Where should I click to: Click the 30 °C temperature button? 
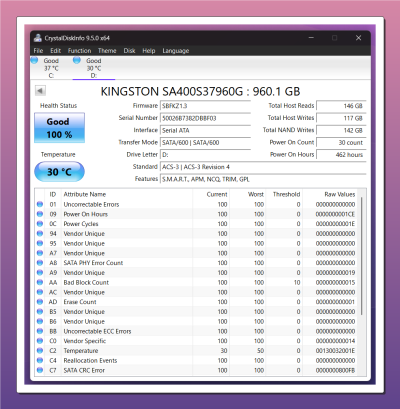pyautogui.click(x=59, y=172)
